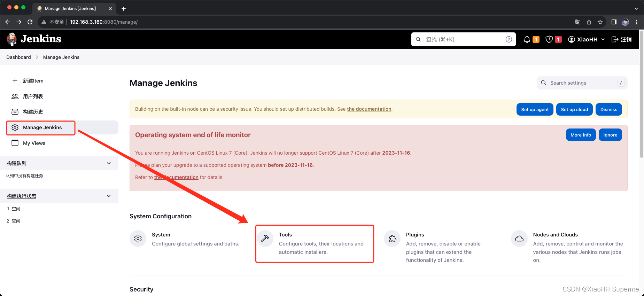This screenshot has height=296, width=644.
Task: Click Ignore on the OS monitor
Action: (x=610, y=135)
